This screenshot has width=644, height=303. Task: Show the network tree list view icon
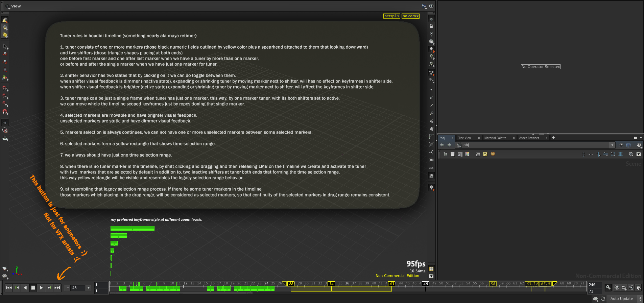click(445, 154)
